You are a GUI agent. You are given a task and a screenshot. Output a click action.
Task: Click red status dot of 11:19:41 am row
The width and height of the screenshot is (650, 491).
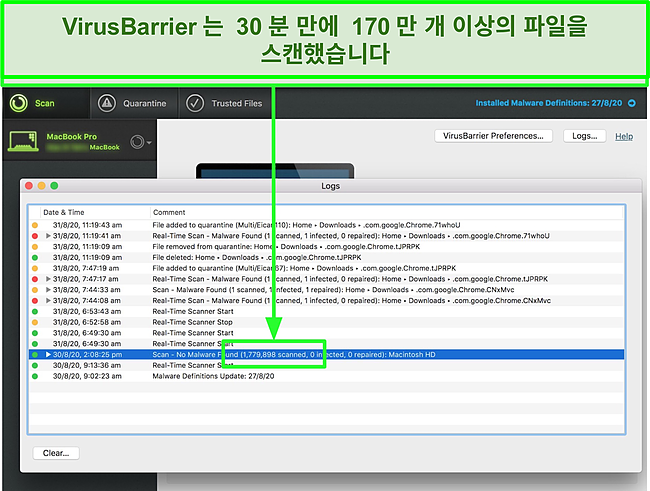point(35,236)
